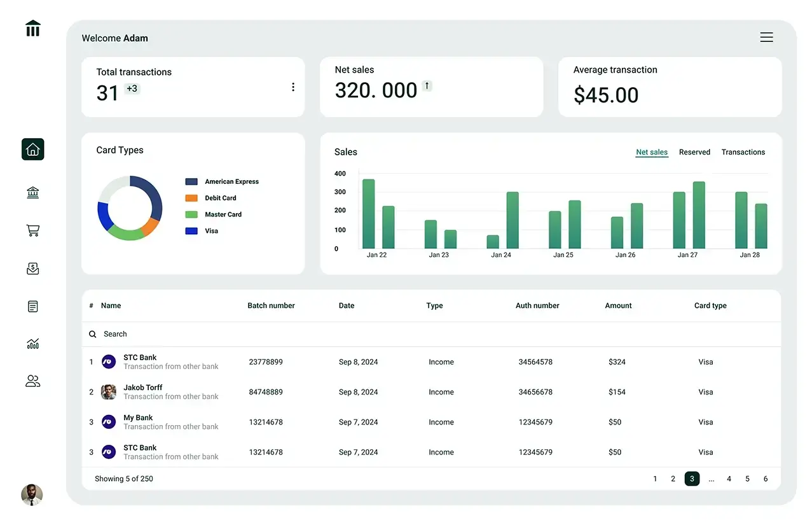Open the Total transactions options menu
The image size is (812, 525).
tap(293, 87)
